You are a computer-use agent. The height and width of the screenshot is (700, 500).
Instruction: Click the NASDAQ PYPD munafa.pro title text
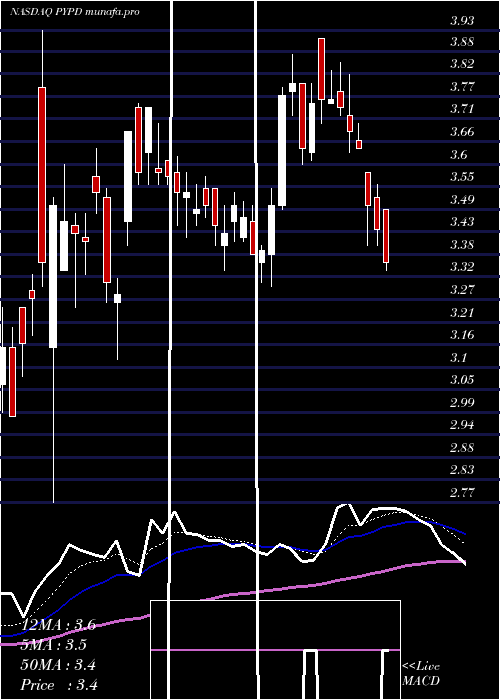point(75,12)
